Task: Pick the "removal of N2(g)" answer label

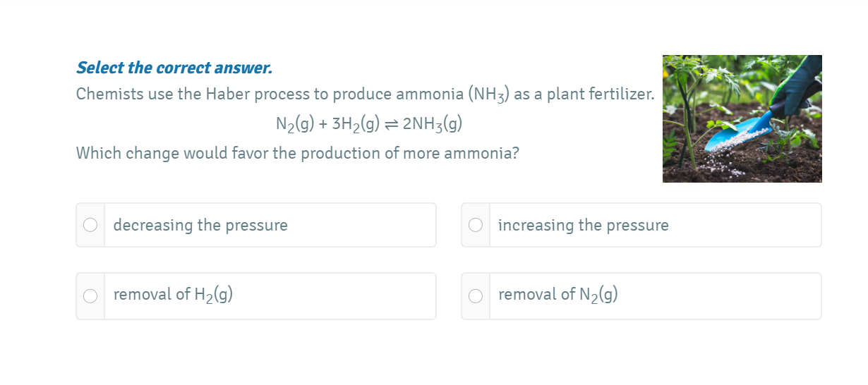Action: [x=557, y=295]
